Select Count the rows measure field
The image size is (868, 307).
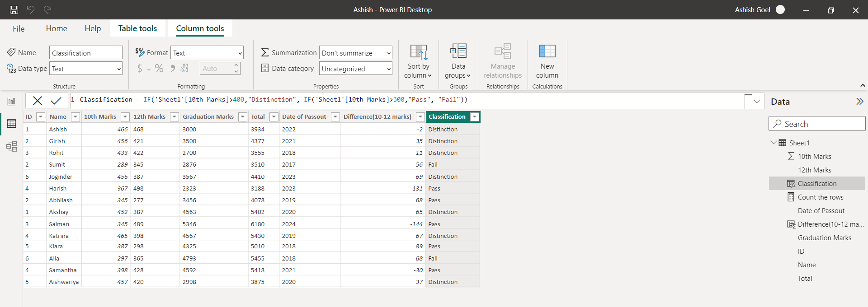(x=820, y=197)
